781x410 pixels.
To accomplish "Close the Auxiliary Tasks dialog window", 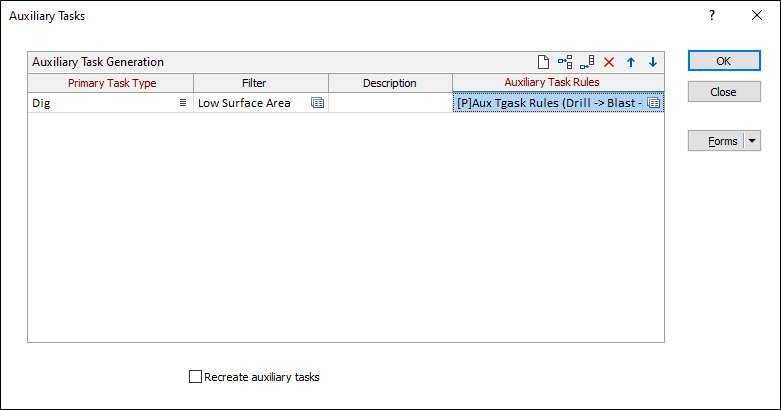I will coord(757,15).
